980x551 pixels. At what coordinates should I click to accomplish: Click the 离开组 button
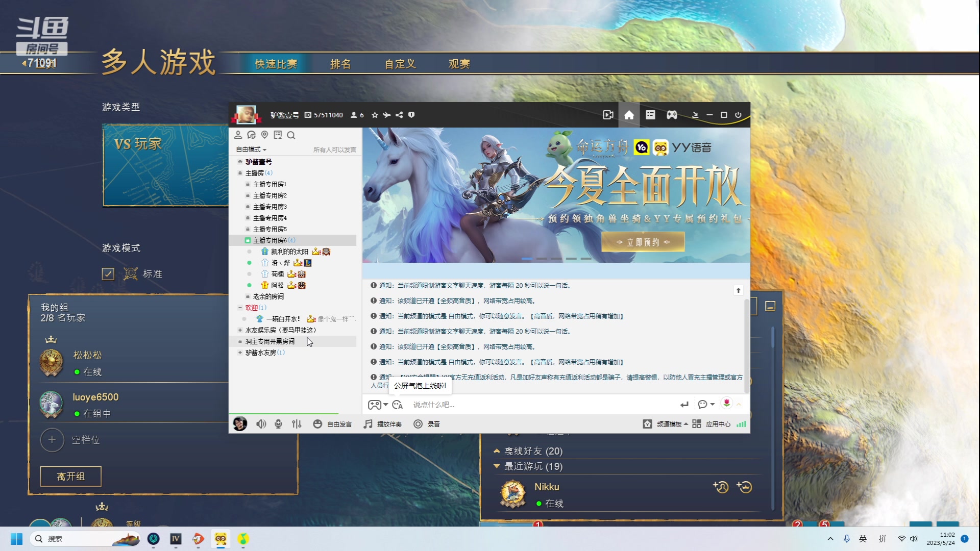71,477
